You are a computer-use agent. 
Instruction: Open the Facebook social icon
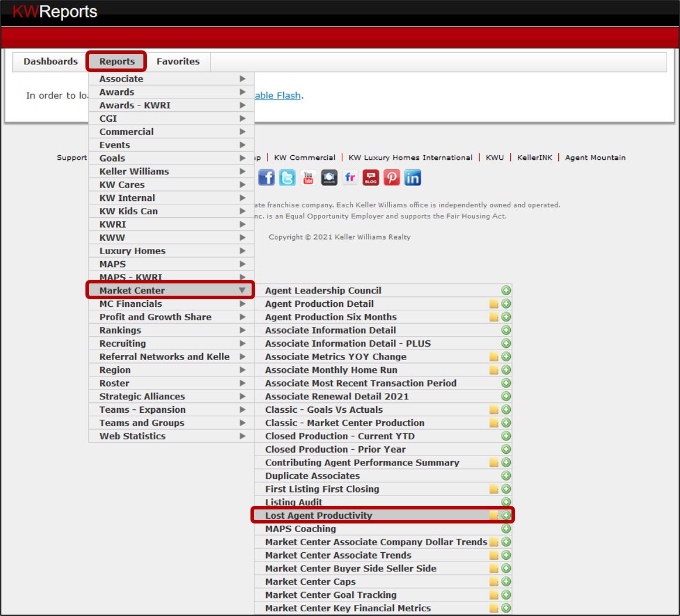pyautogui.click(x=266, y=178)
